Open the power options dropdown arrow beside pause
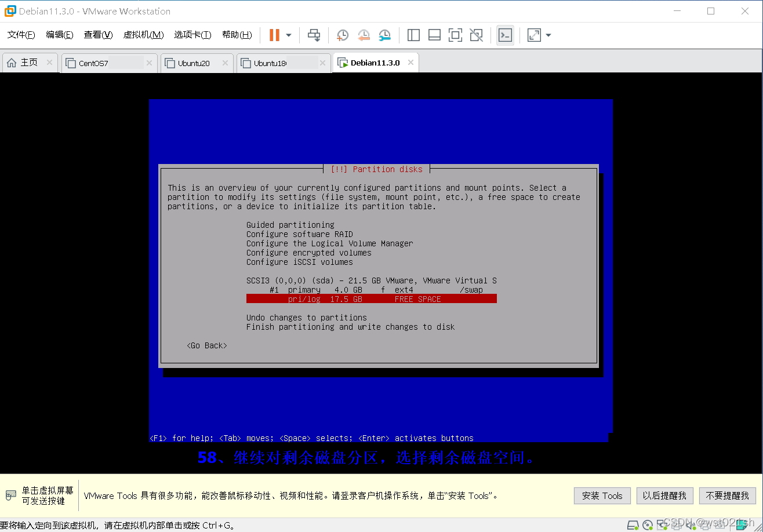 (x=289, y=35)
